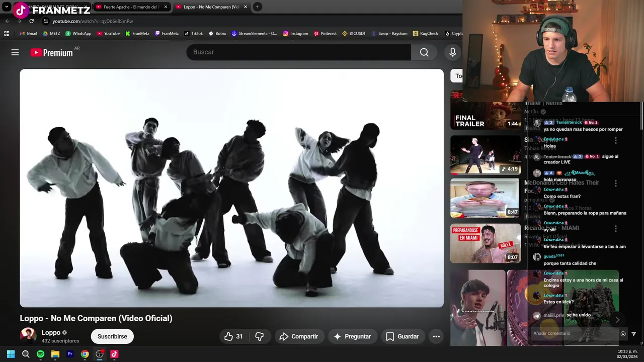Open the Loppo channel name link
This screenshot has width=644, height=362.
click(51, 332)
